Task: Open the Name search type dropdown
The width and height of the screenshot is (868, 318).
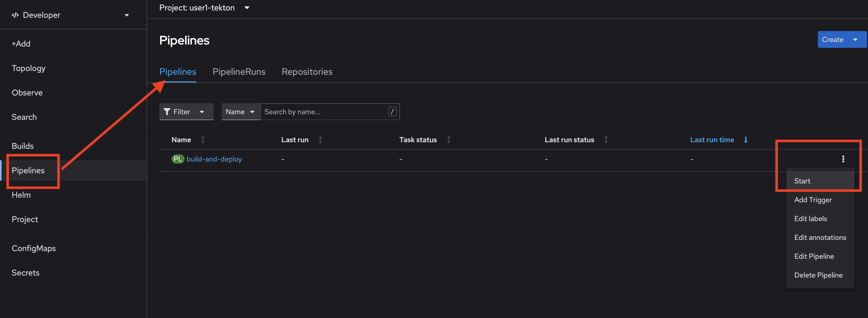Action: pyautogui.click(x=240, y=111)
